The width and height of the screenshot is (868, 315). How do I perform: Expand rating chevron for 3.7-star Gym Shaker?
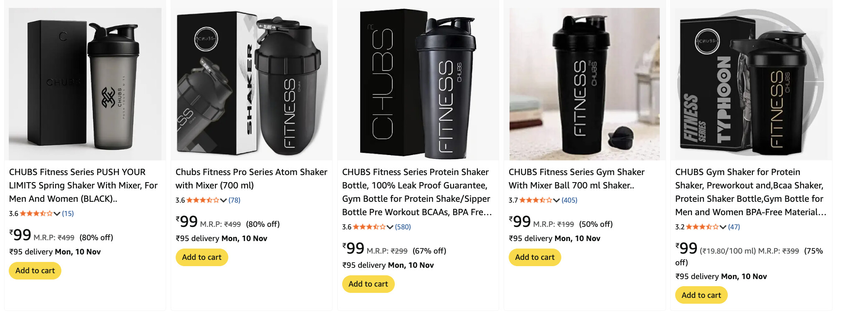point(557,200)
